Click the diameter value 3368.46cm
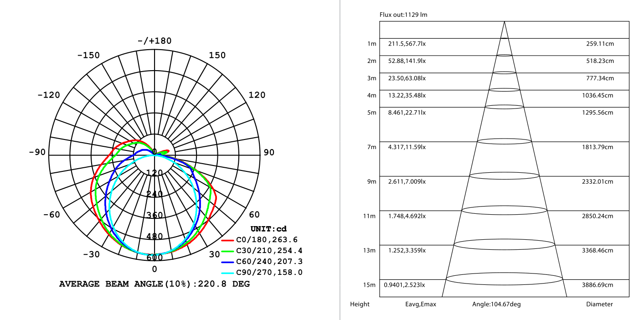The height and width of the screenshot is (320, 644). 598,251
